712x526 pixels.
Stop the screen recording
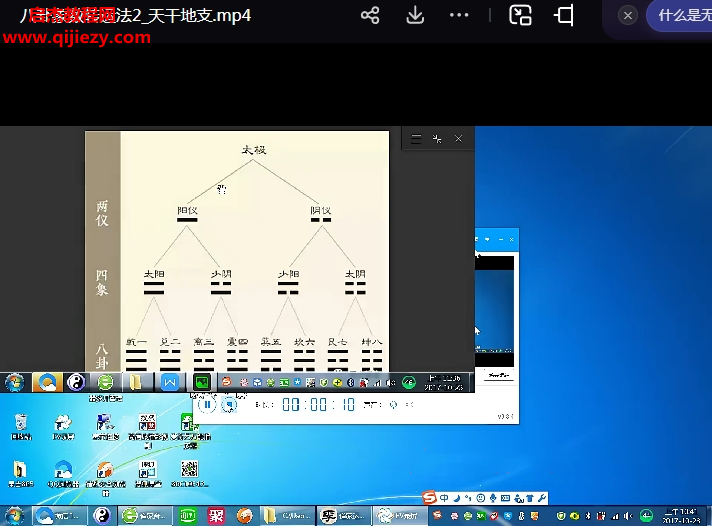pyautogui.click(x=229, y=404)
